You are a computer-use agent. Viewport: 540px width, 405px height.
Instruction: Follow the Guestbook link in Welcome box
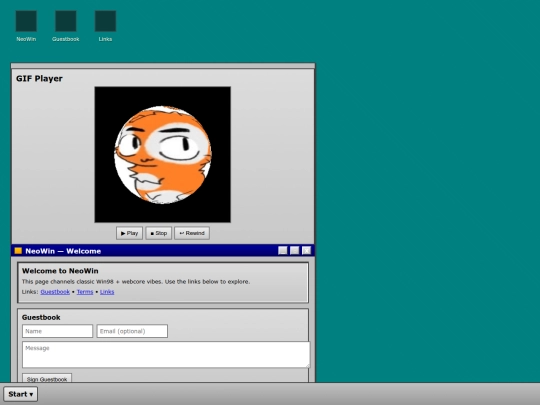55,292
